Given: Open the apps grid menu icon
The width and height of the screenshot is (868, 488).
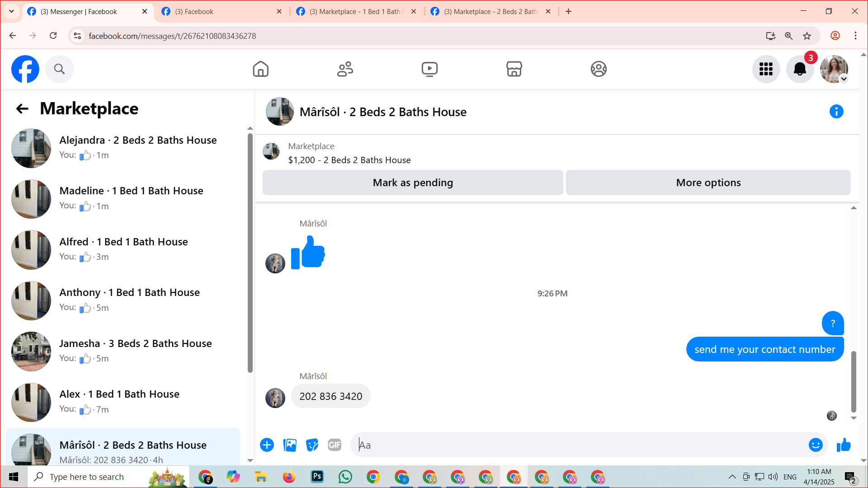Looking at the screenshot, I should click(x=766, y=69).
